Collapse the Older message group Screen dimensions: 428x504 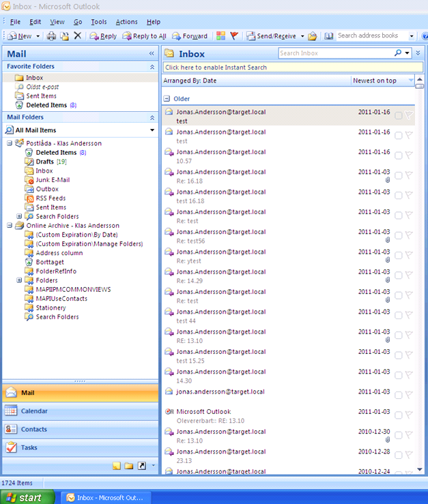pyautogui.click(x=167, y=99)
